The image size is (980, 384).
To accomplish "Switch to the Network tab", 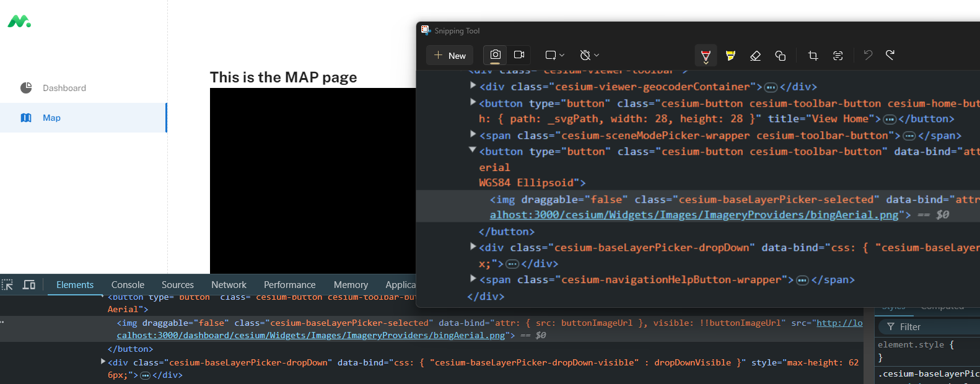I will click(x=229, y=285).
